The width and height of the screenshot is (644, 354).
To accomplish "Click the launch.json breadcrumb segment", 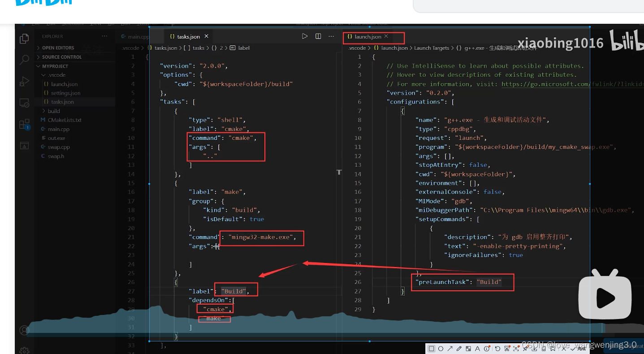I will coord(394,48).
